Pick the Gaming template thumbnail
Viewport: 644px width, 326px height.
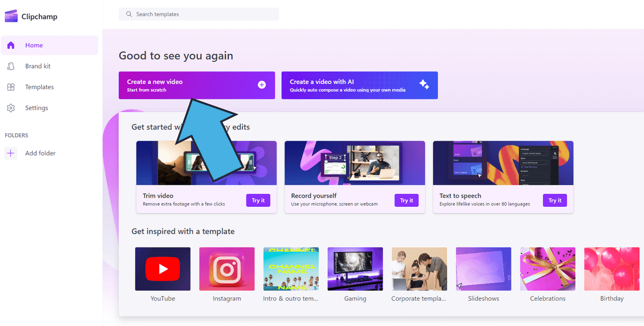355,269
